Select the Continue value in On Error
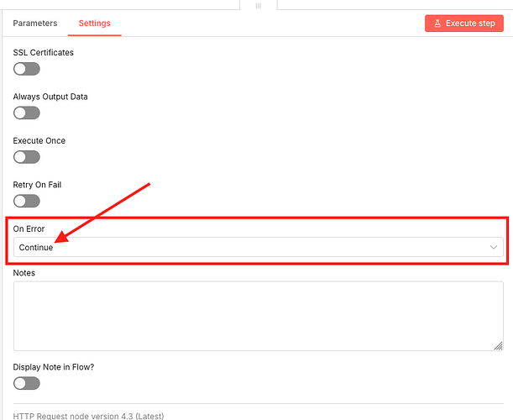This screenshot has width=513, height=420. pos(36,248)
